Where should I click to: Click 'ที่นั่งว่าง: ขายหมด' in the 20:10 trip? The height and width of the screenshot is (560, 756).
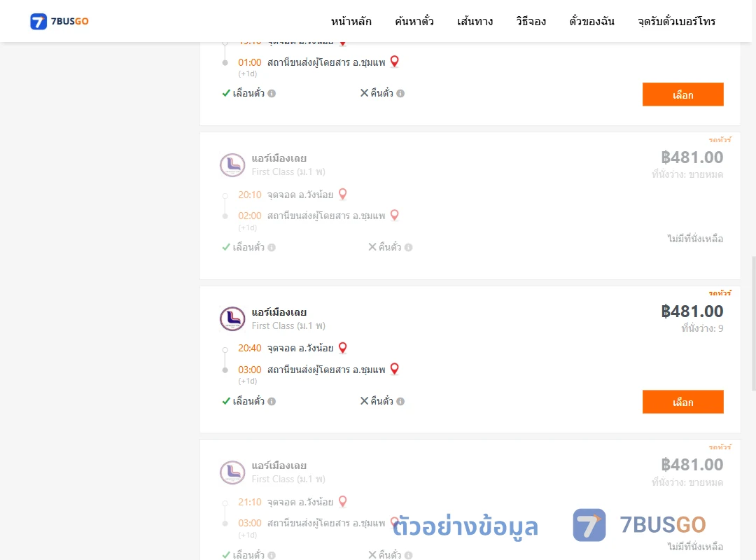point(687,174)
